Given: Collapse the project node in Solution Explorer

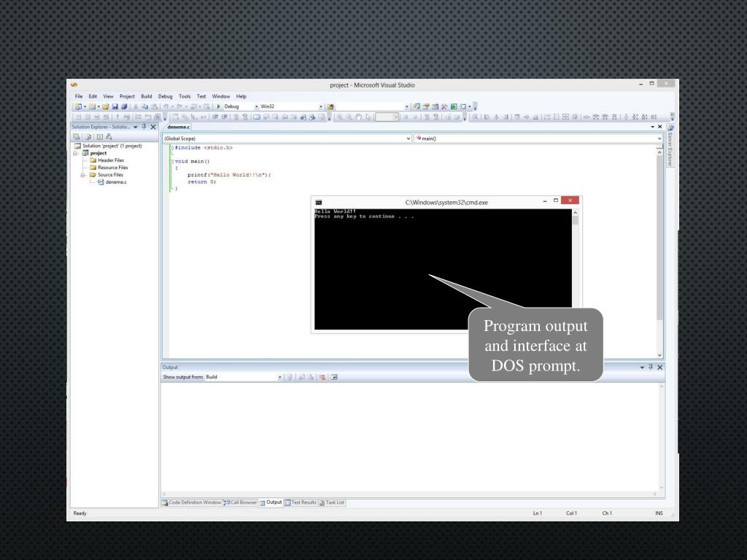Looking at the screenshot, I should [x=75, y=153].
